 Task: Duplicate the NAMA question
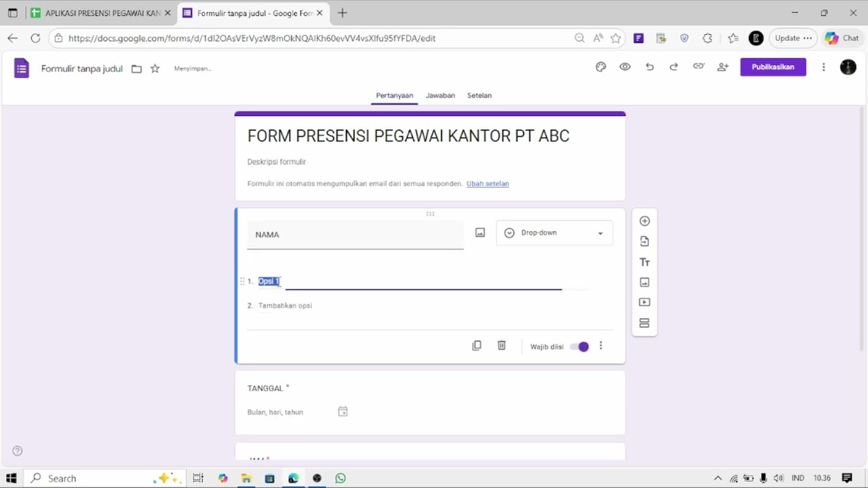coord(477,346)
